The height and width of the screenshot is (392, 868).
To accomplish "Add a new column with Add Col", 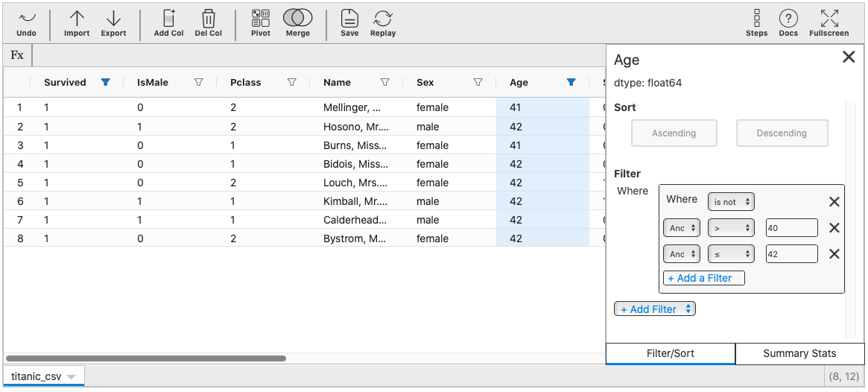I will tap(168, 23).
